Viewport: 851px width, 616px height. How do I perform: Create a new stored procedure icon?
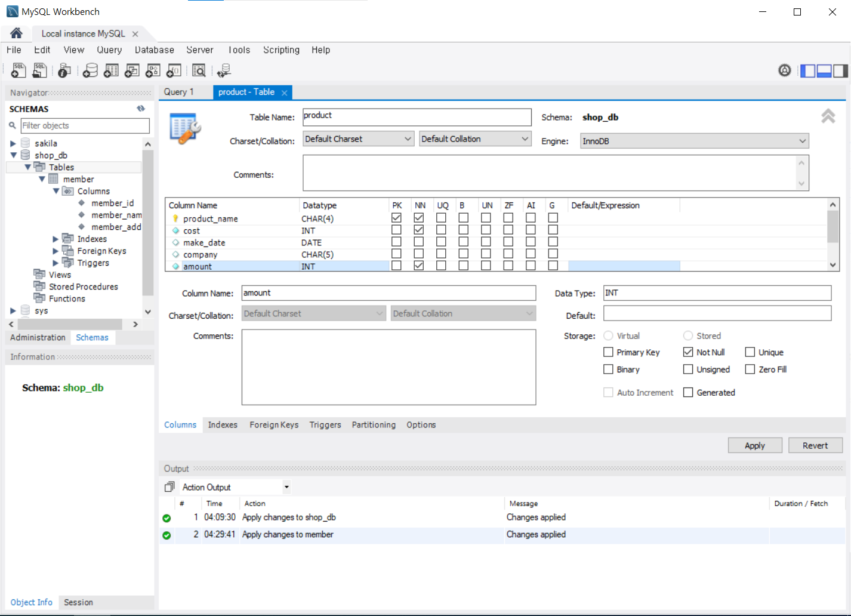tap(153, 70)
